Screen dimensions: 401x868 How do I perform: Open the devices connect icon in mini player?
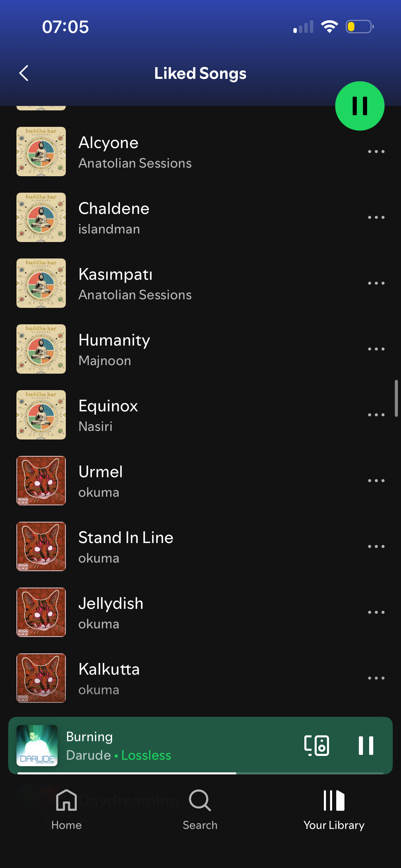317,745
